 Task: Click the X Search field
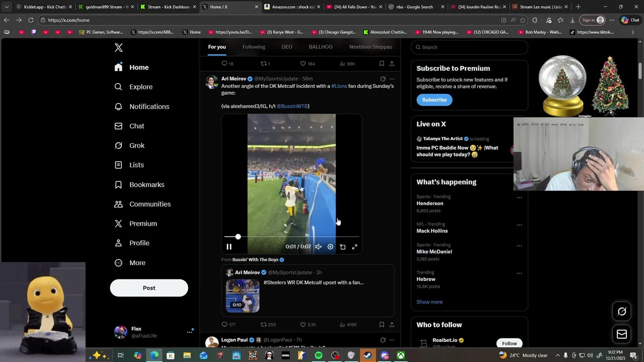click(x=469, y=47)
